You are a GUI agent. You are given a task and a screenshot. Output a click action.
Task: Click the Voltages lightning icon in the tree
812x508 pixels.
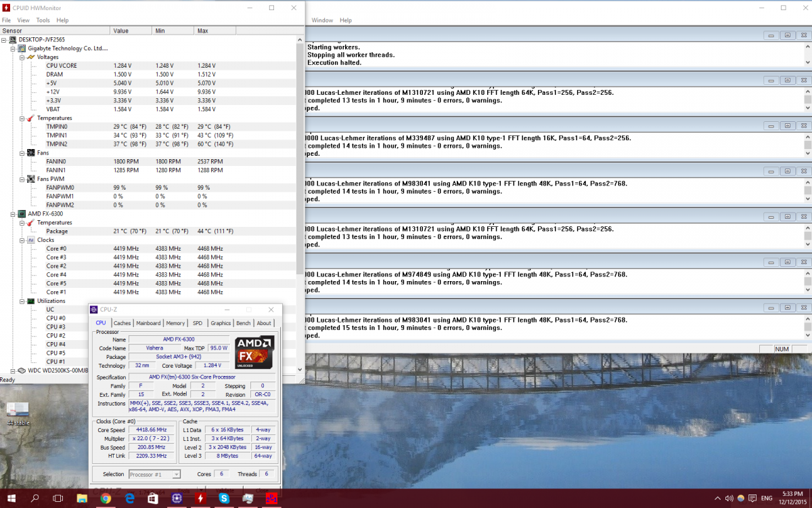tap(30, 57)
